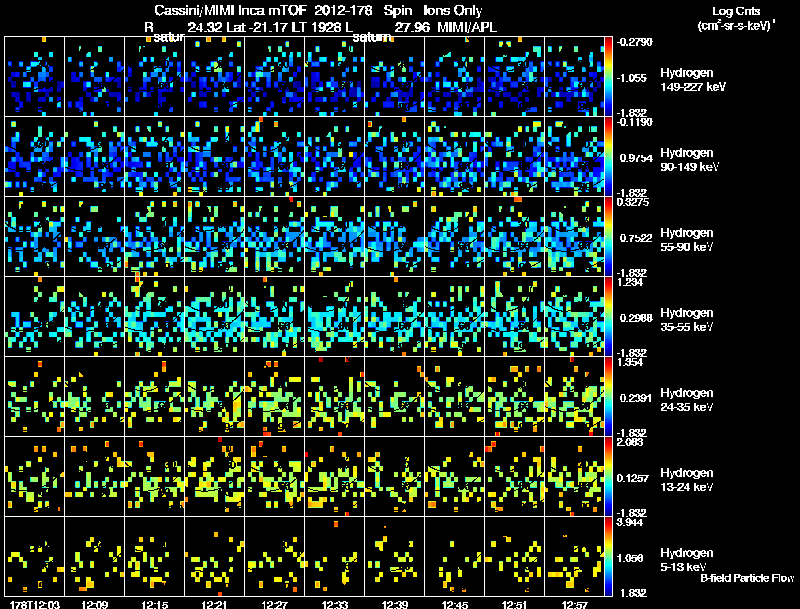Open the 24-35 keV panel at 12:57

[x=574, y=397]
